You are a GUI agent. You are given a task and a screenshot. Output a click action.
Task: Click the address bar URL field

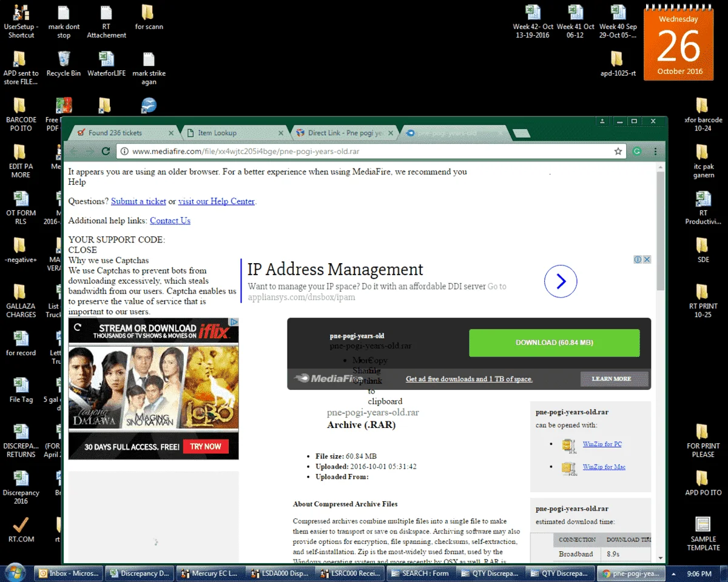pos(370,152)
